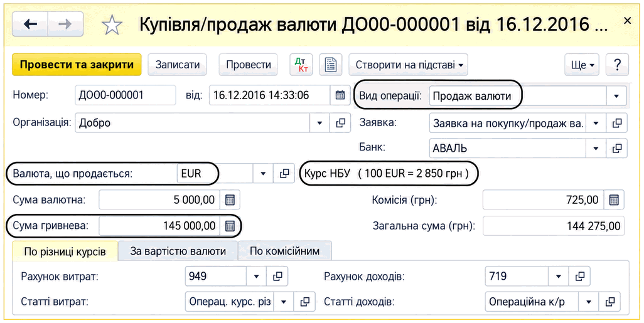Viewport: 644px width, 323px height.
Task: Click the Комісія field 725,00
Action: pyautogui.click(x=543, y=200)
